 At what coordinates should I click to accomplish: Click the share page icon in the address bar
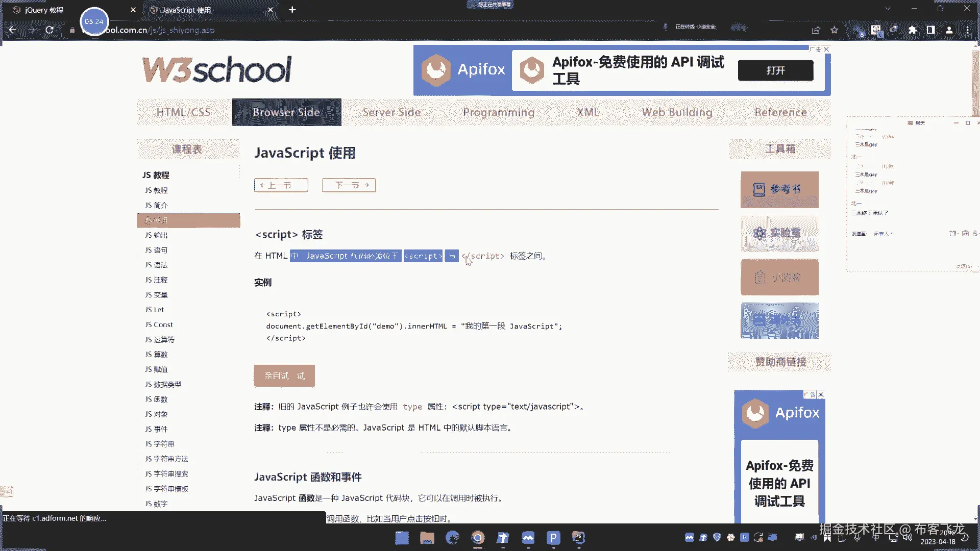pos(816,30)
